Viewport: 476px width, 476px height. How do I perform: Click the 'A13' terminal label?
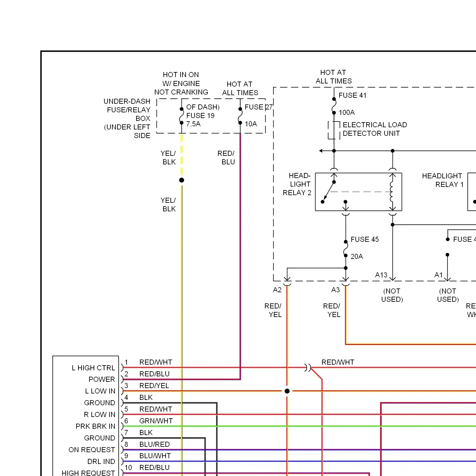381,275
